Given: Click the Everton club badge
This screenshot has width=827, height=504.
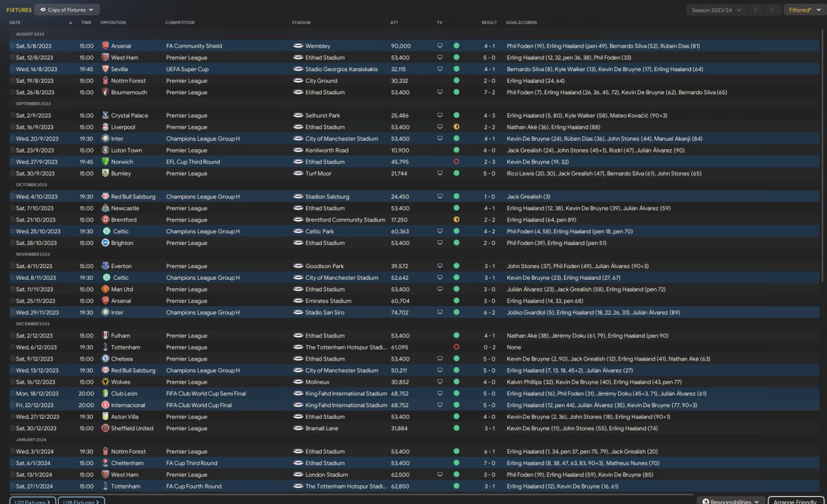Looking at the screenshot, I should point(105,266).
